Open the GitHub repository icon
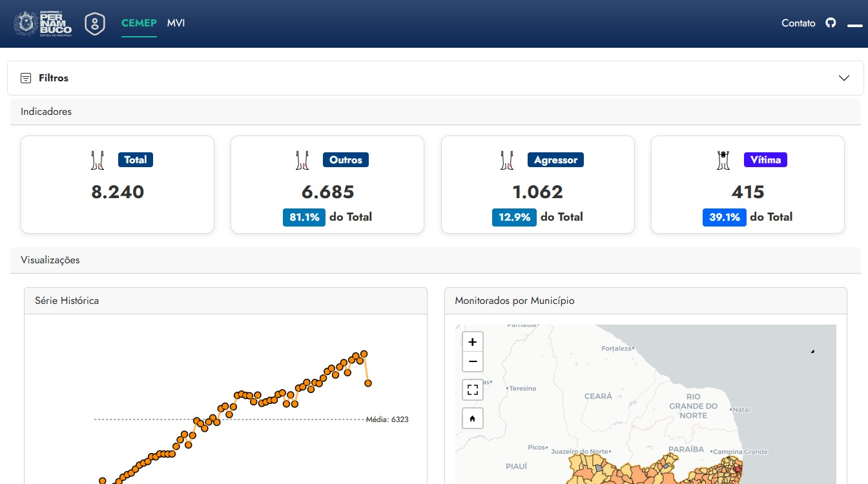This screenshot has height=484, width=868. pos(831,23)
